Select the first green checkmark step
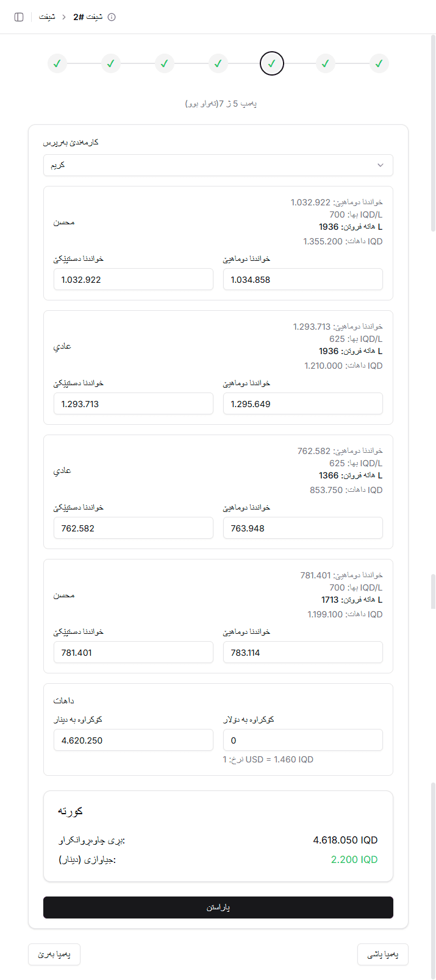The width and height of the screenshot is (436, 980). tap(57, 63)
